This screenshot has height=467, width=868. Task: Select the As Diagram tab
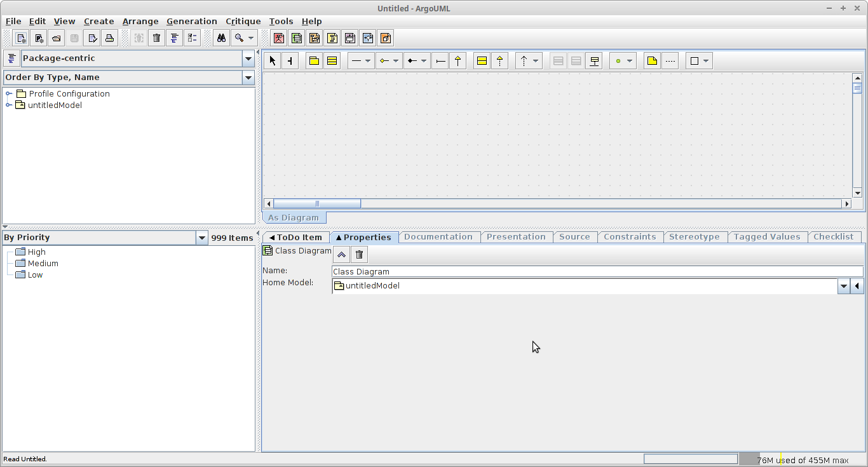(x=294, y=217)
